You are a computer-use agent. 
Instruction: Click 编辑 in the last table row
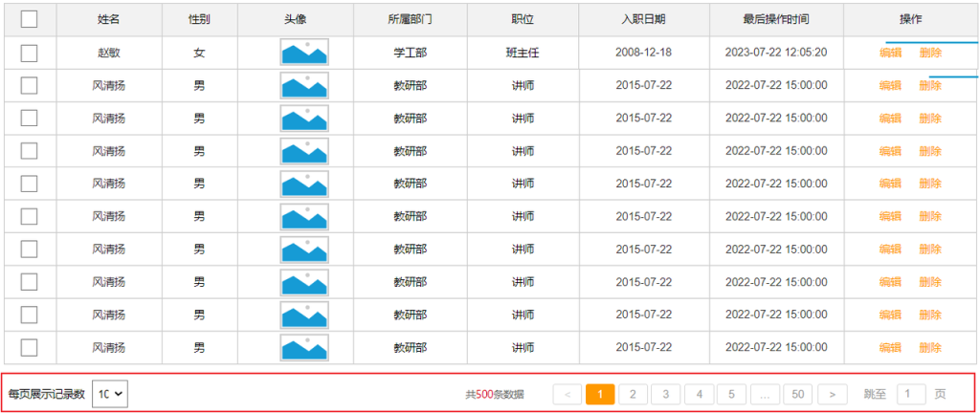[x=890, y=347]
